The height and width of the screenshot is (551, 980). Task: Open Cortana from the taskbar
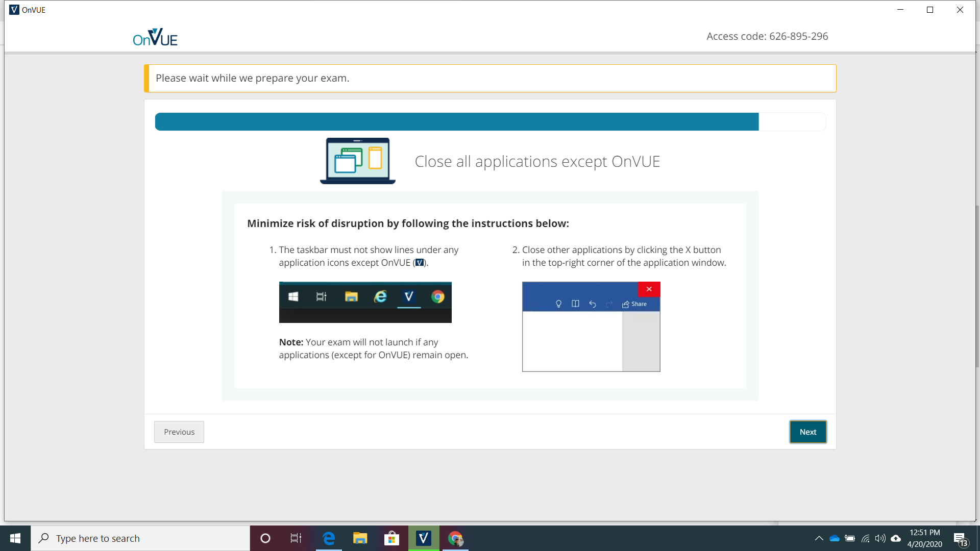tap(265, 538)
